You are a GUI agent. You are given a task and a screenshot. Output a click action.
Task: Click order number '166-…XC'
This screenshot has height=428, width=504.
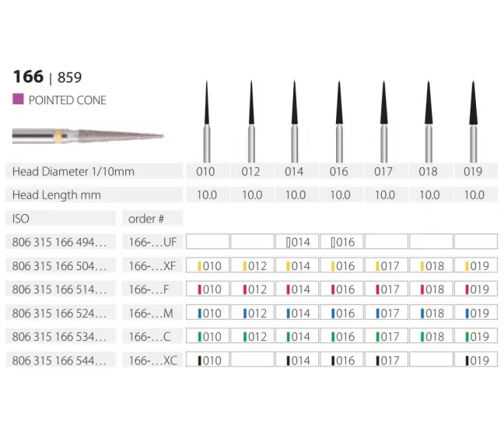153,360
